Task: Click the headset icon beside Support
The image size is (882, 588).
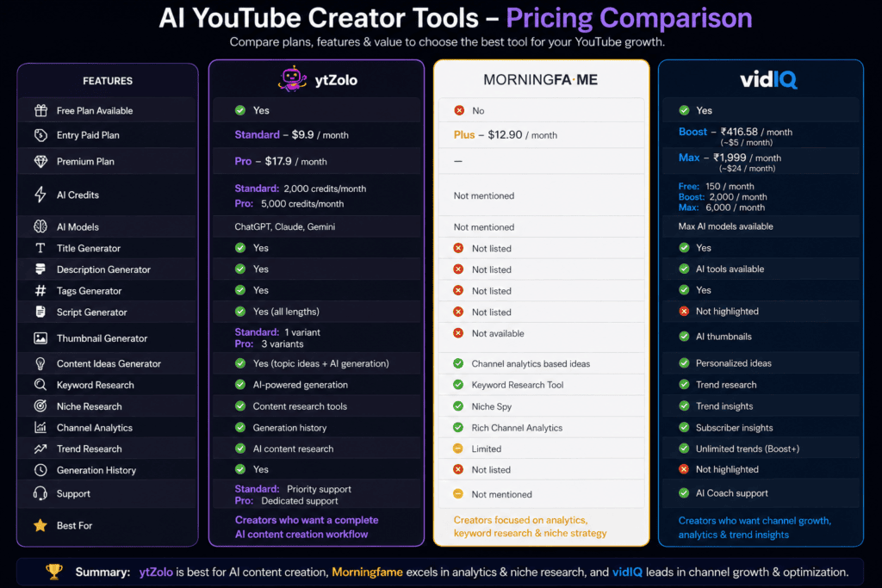Action: (x=40, y=493)
